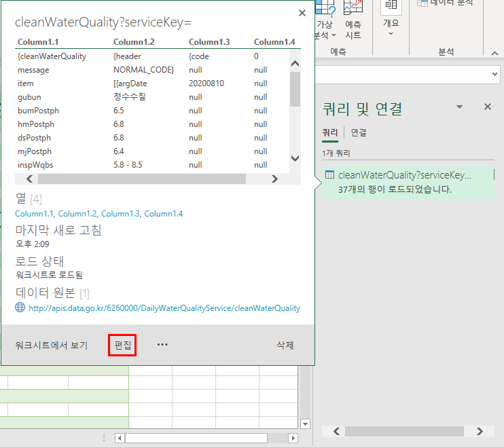Image resolution: width=504 pixels, height=448 pixels.
Task: Click the dsPostph row label
Action: pyautogui.click(x=34, y=137)
